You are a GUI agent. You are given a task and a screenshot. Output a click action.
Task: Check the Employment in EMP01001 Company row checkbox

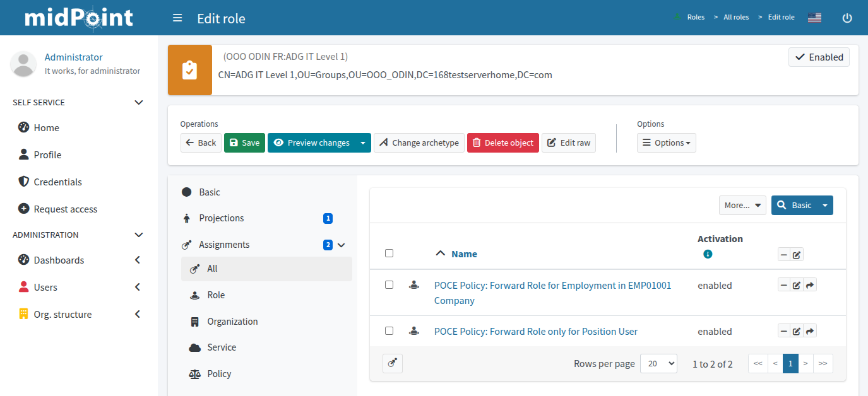(x=389, y=285)
